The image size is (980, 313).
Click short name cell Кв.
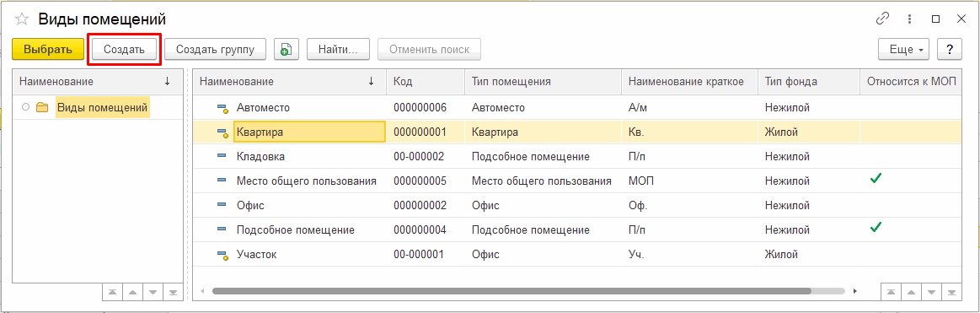(689, 132)
